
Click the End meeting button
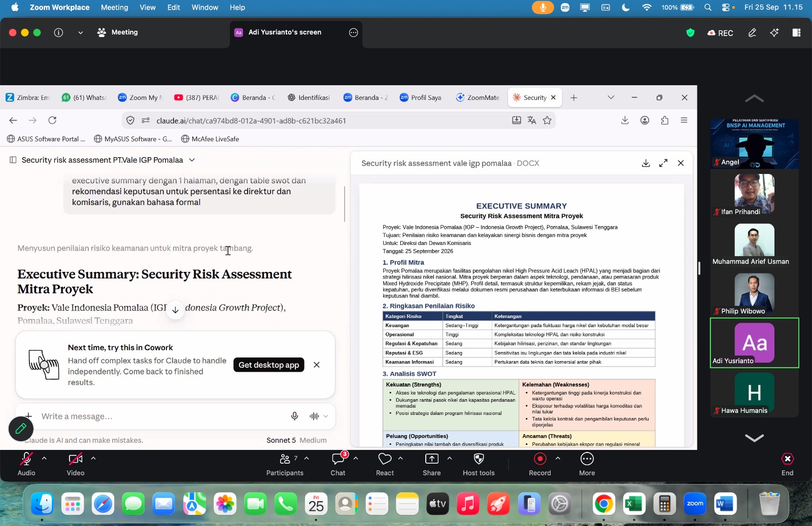788,464
